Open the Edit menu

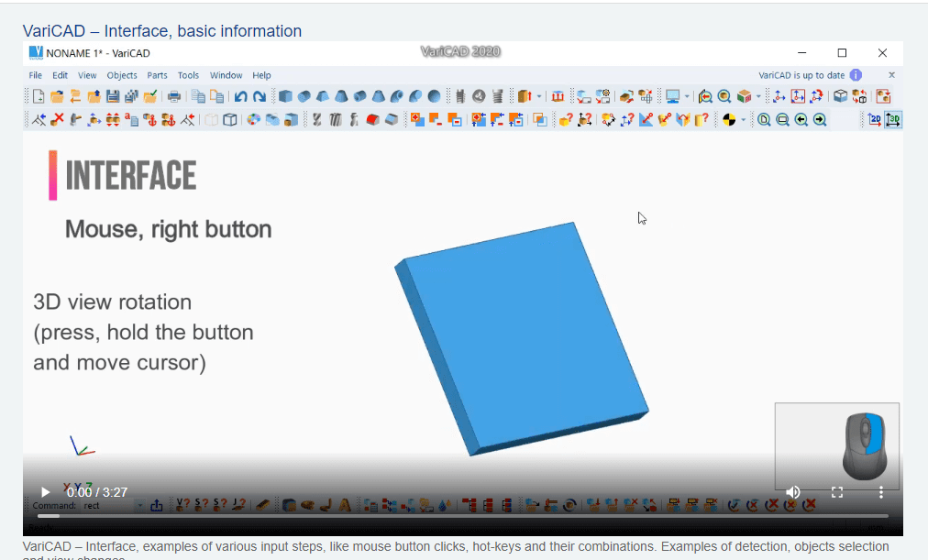pos(60,75)
